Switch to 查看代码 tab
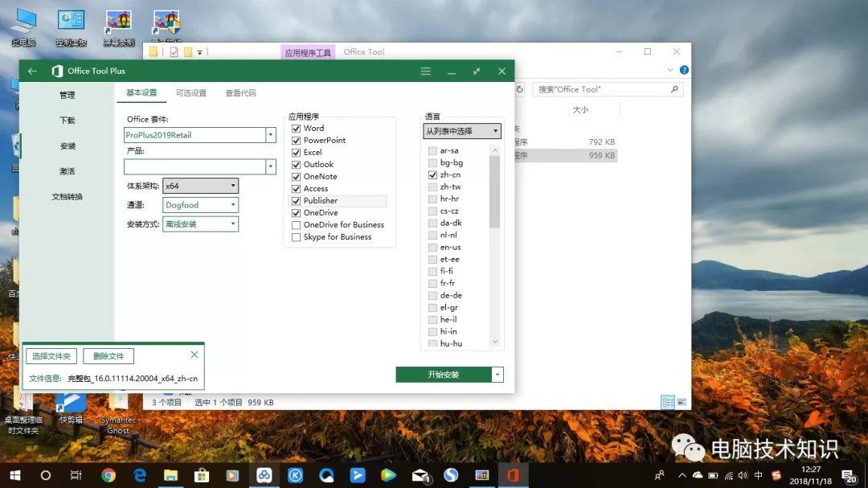 point(240,93)
